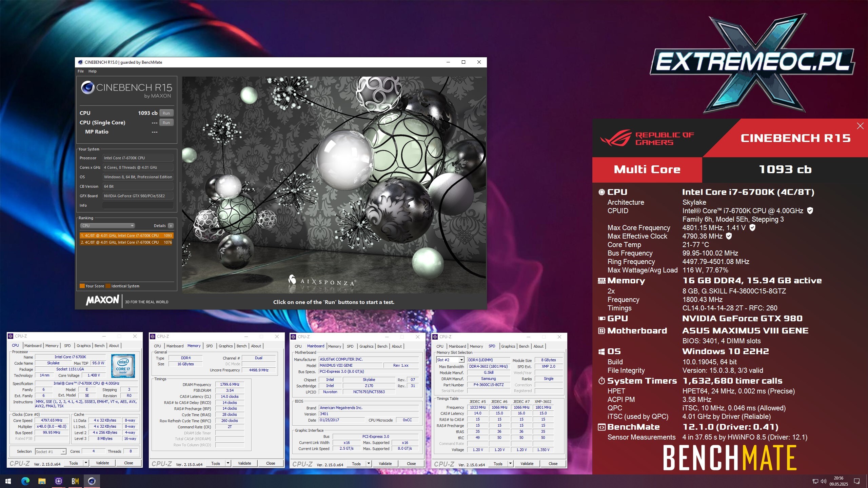Run the CPU Single Core test

(166, 123)
